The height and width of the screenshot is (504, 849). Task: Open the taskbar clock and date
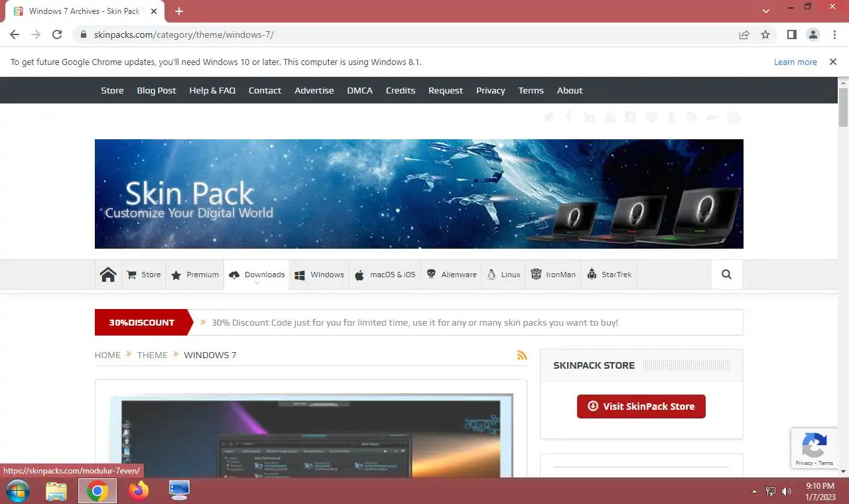coord(820,491)
